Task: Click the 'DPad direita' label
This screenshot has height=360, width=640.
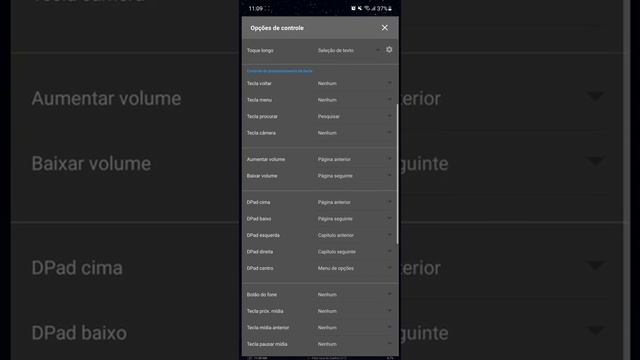Action: click(x=260, y=252)
